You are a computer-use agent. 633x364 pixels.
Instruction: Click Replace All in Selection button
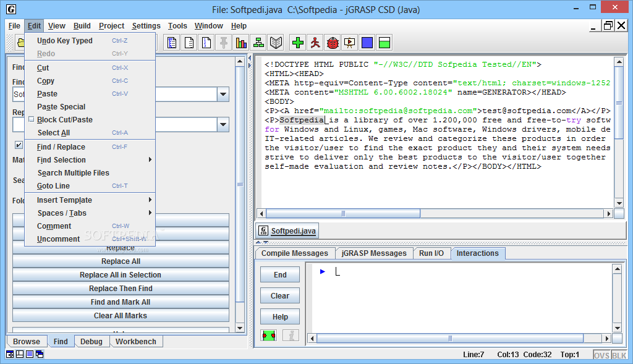121,275
